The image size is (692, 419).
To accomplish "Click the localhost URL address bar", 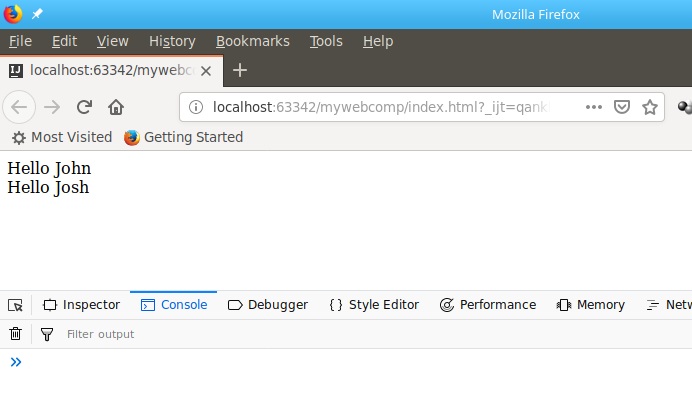I will click(x=380, y=107).
